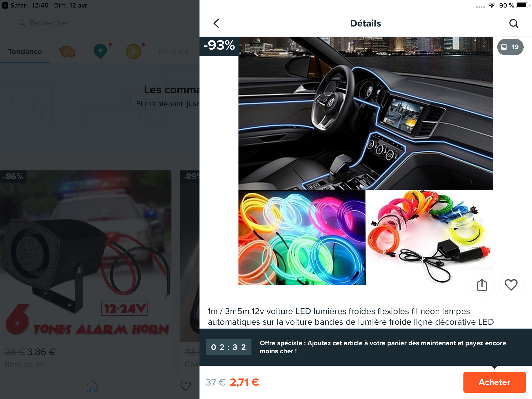Tap the green location pin category icon
The height and width of the screenshot is (399, 532).
click(101, 51)
